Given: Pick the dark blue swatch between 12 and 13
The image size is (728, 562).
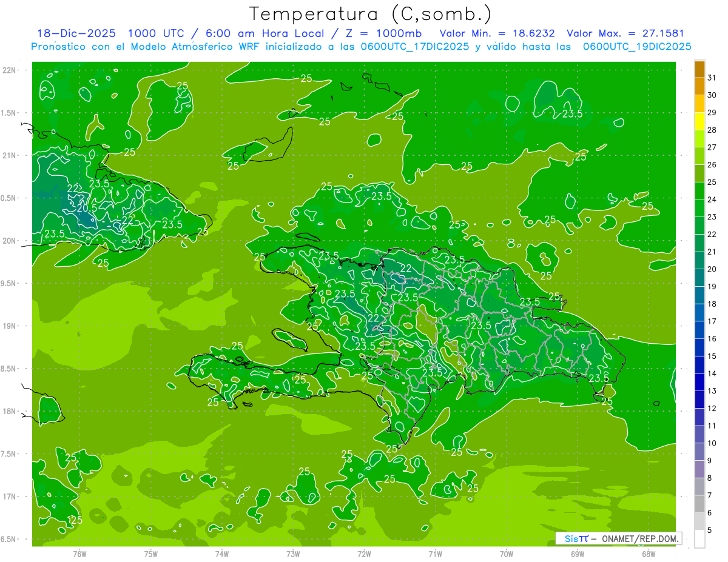Looking at the screenshot, I should (699, 400).
